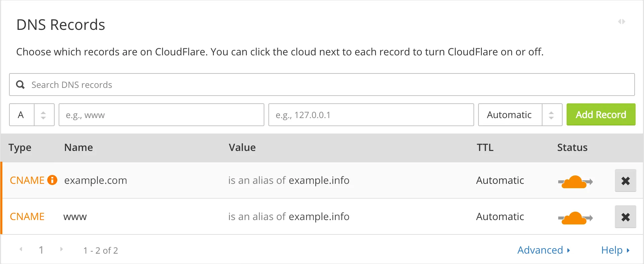Open the record type dropdown showing A

[32, 115]
